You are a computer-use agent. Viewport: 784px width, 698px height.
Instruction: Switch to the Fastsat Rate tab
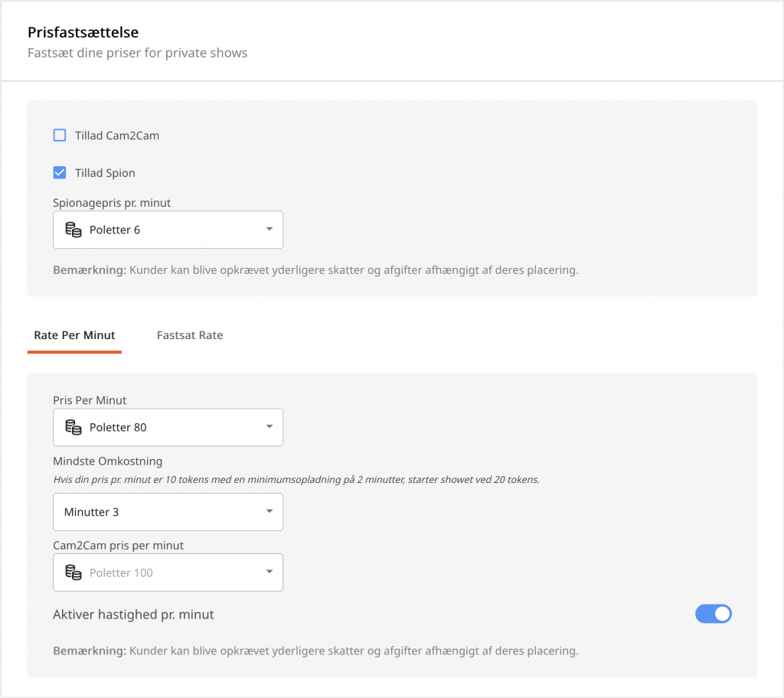click(190, 335)
